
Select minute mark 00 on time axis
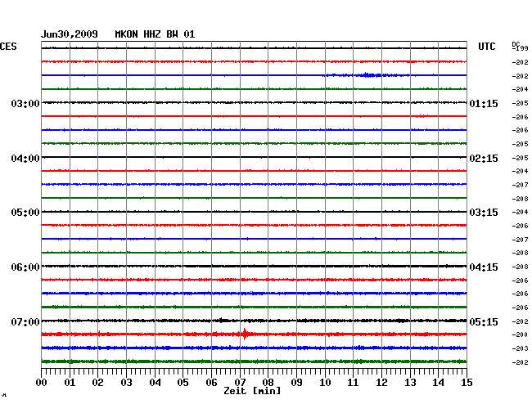(42, 383)
